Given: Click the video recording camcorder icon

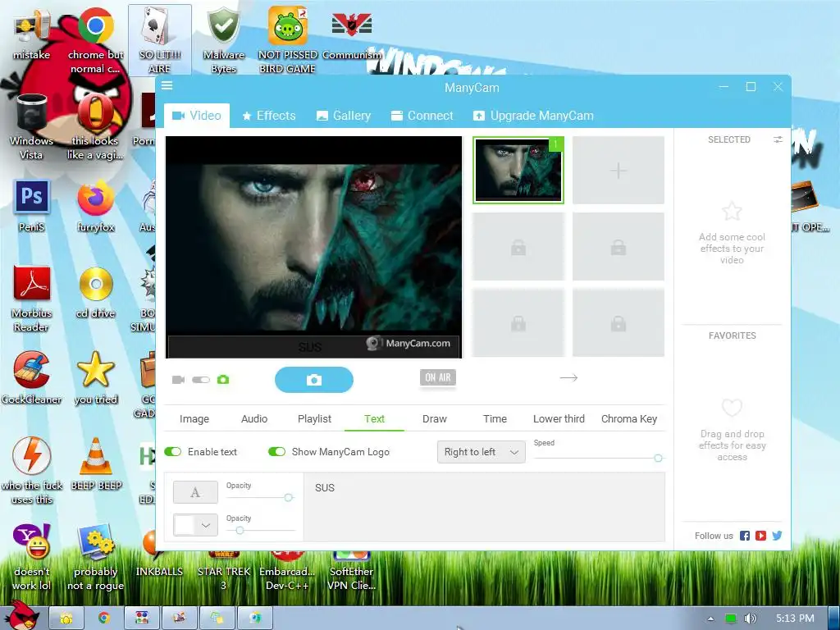Looking at the screenshot, I should tap(178, 380).
